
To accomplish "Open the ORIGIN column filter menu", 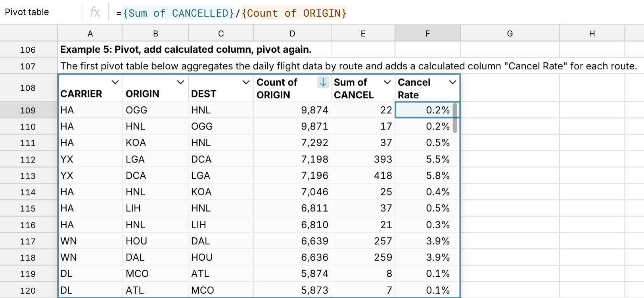I will (181, 82).
